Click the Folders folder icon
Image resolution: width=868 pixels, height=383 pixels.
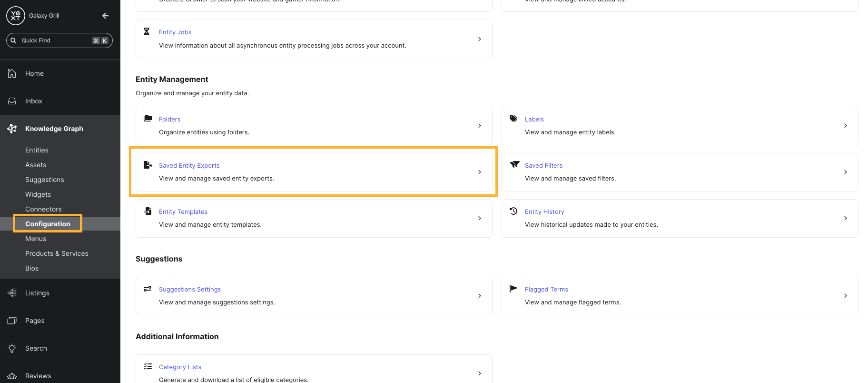[x=148, y=119]
